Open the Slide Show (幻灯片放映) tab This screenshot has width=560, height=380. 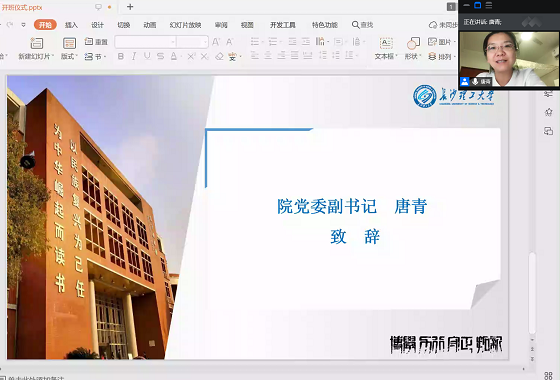click(185, 25)
